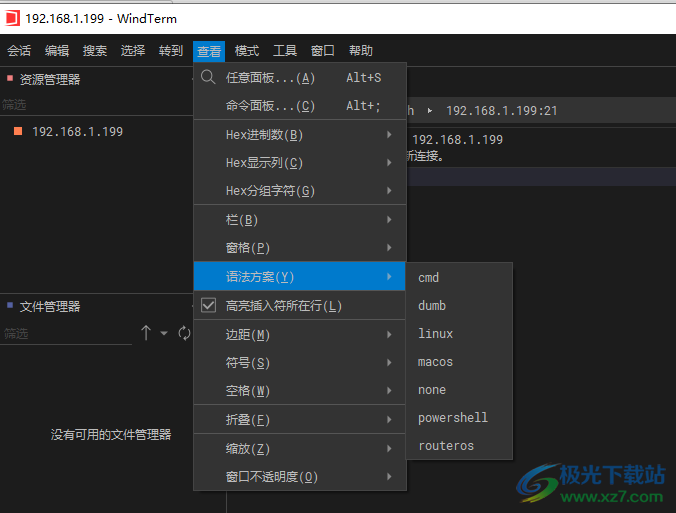
Task: Click the orange session icon for 192.168.1.199
Action: point(18,131)
